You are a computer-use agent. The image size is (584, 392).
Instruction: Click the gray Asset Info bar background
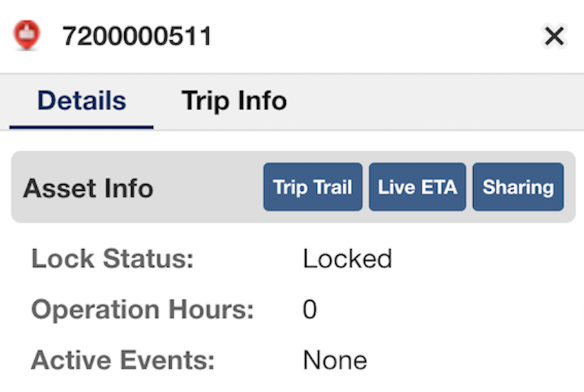click(209, 188)
